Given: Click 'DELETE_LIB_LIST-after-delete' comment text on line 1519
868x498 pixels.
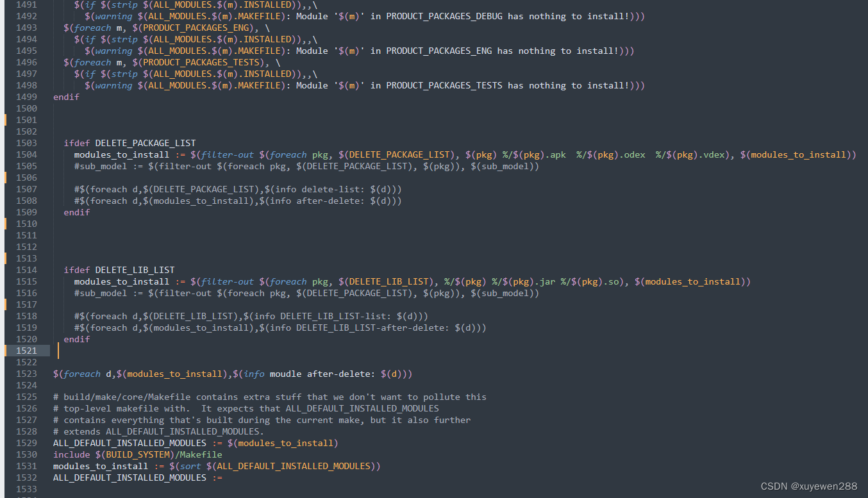Looking at the screenshot, I should (x=371, y=328).
